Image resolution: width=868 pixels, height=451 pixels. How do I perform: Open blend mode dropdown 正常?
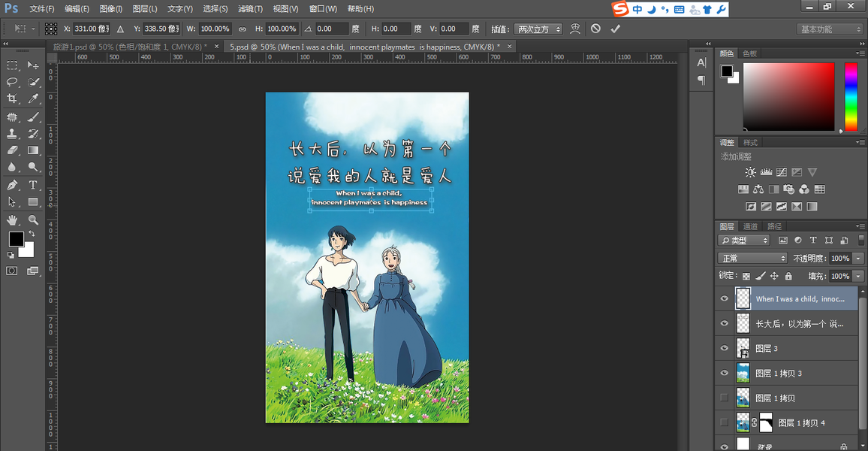click(752, 258)
